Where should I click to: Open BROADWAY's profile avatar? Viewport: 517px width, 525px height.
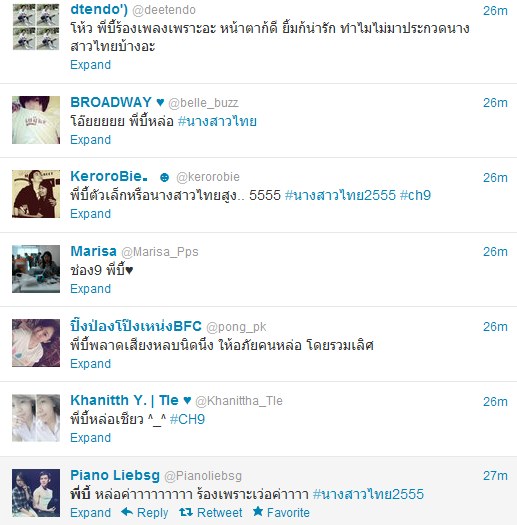pyautogui.click(x=36, y=120)
